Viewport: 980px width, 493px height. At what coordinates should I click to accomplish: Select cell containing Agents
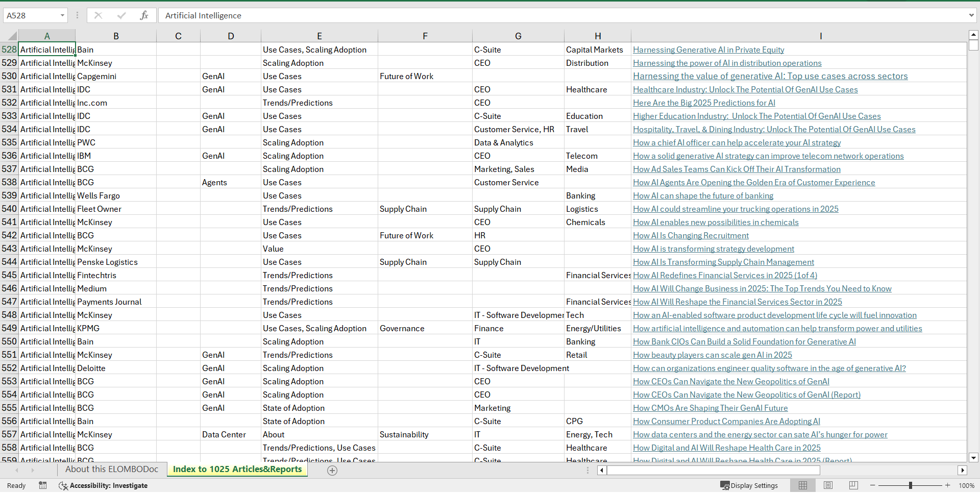[231, 182]
